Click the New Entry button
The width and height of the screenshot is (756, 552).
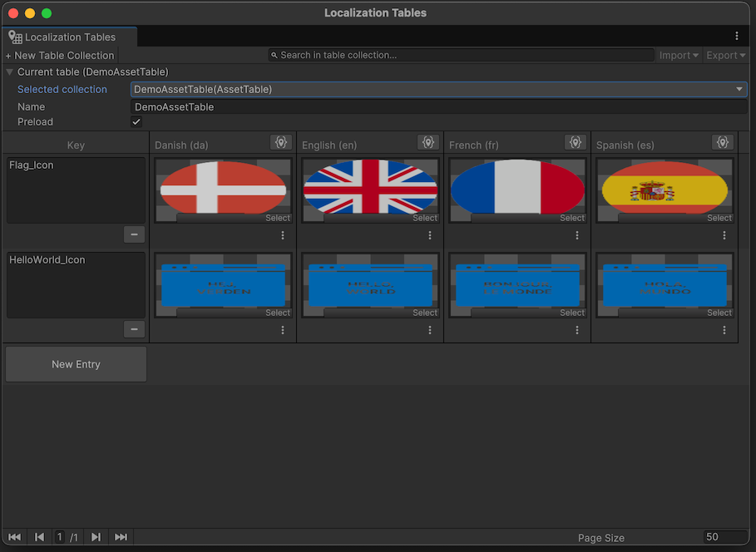76,364
